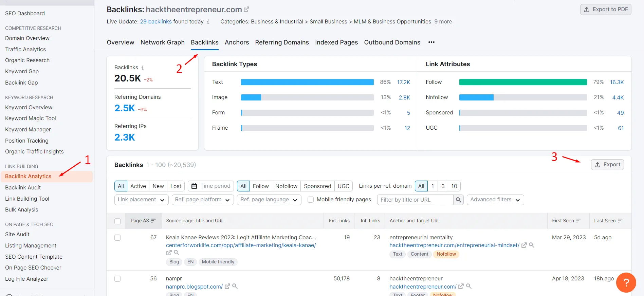The image size is (644, 296).
Task: Click magnifier icon beside namprc.blogspot.com
Action: pyautogui.click(x=235, y=286)
